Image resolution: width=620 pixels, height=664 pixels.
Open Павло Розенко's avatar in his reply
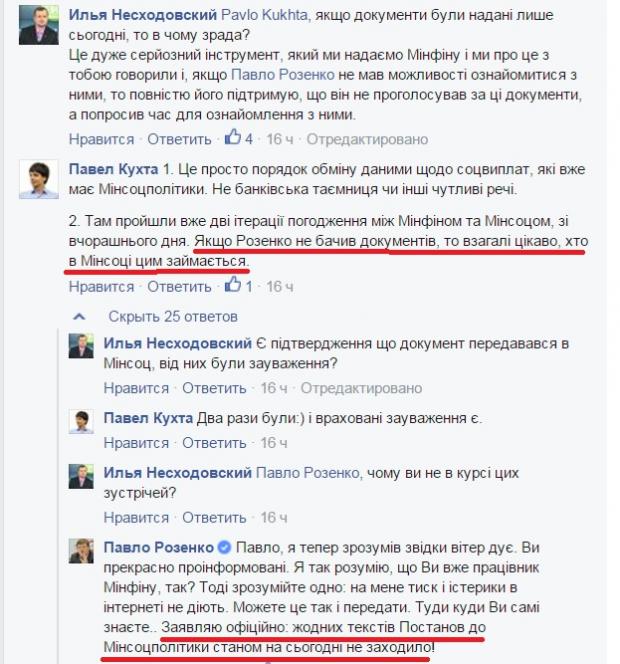tap(81, 551)
